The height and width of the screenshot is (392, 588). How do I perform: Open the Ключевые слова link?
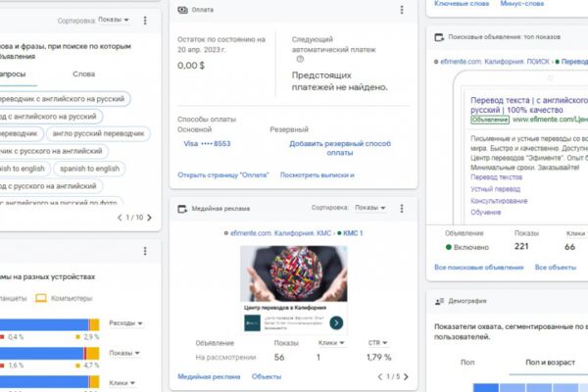[x=462, y=4]
